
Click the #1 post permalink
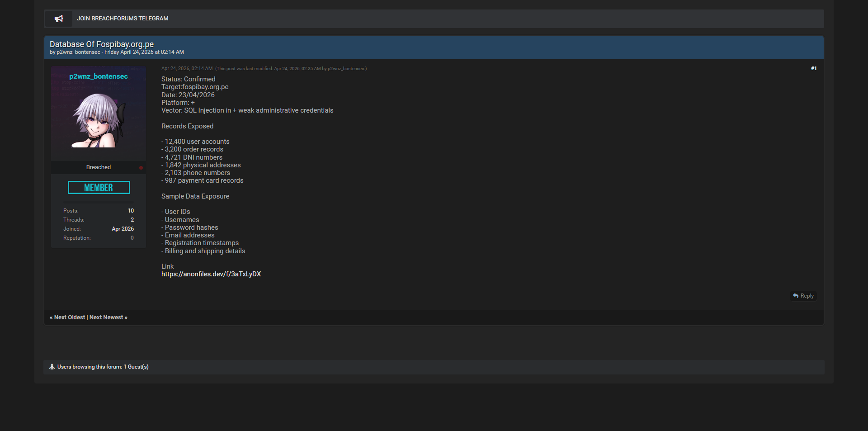(x=814, y=69)
